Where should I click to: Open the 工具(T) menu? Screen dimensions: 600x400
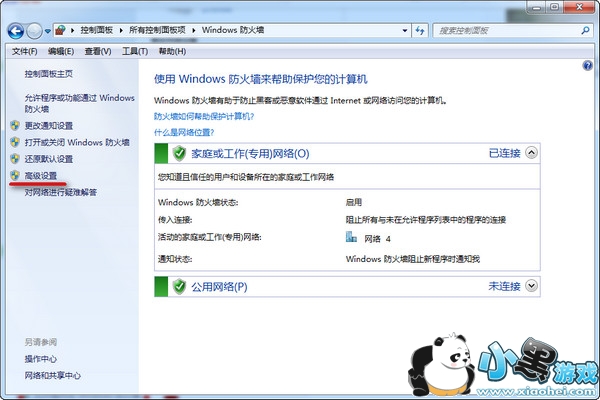(135, 51)
